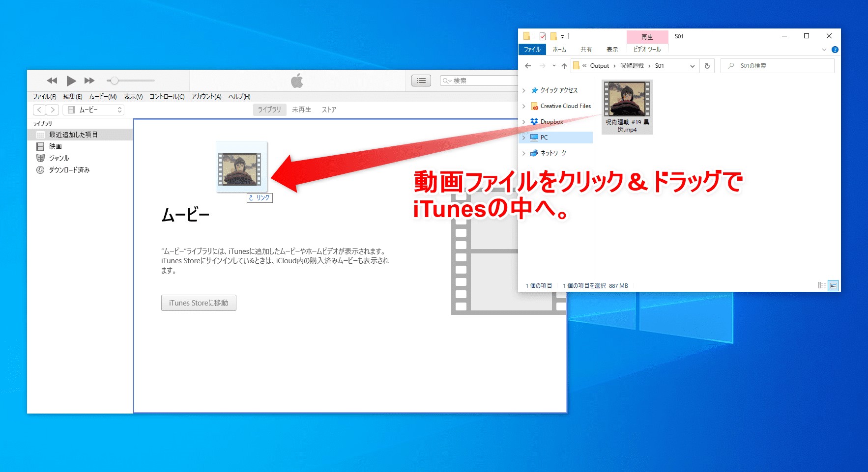Go forward with the iTunes forward arrow
This screenshot has height=472, width=868.
pyautogui.click(x=53, y=110)
